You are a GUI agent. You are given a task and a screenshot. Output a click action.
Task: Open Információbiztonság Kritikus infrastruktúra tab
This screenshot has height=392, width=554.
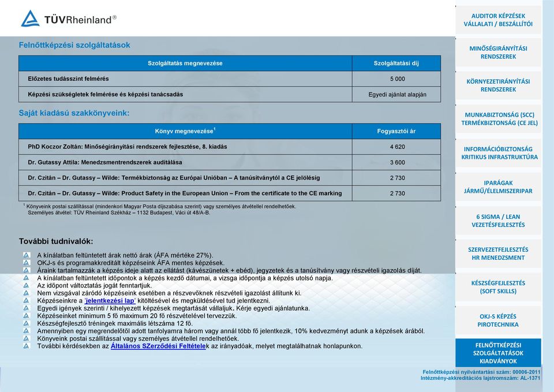click(x=498, y=152)
